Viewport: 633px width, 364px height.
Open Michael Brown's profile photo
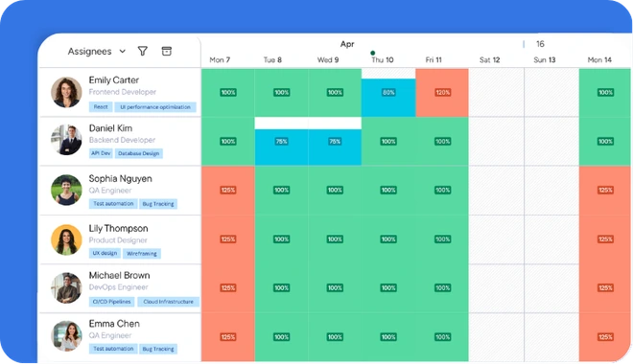click(x=66, y=287)
